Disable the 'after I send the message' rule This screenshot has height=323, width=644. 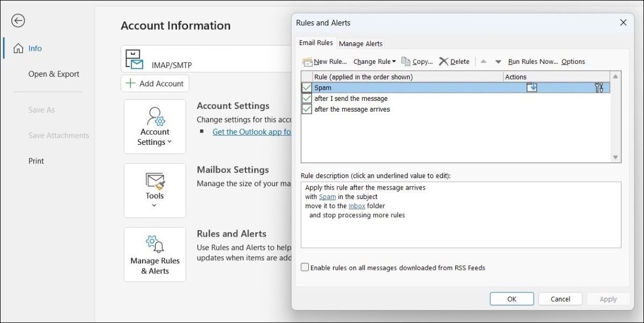[x=306, y=98]
